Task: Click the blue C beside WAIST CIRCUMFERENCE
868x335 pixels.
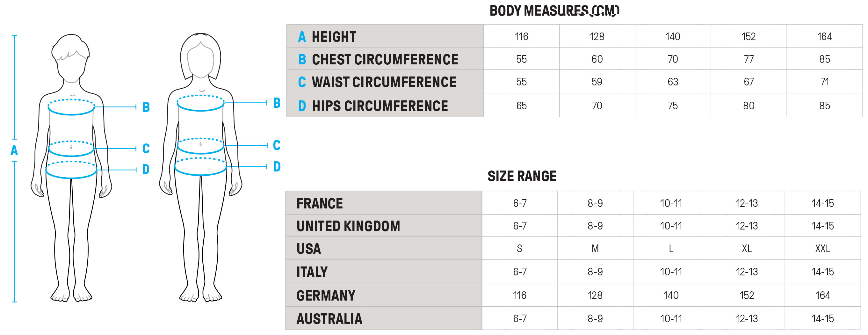Action: [301, 82]
